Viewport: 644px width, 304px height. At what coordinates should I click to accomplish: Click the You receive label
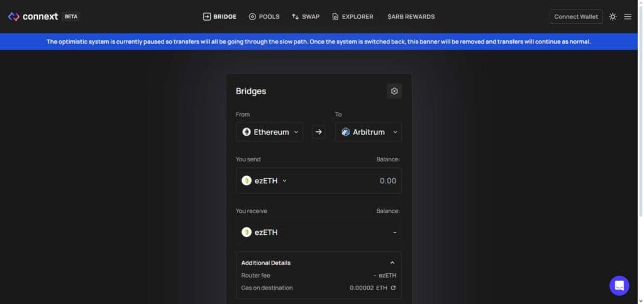[252, 211]
